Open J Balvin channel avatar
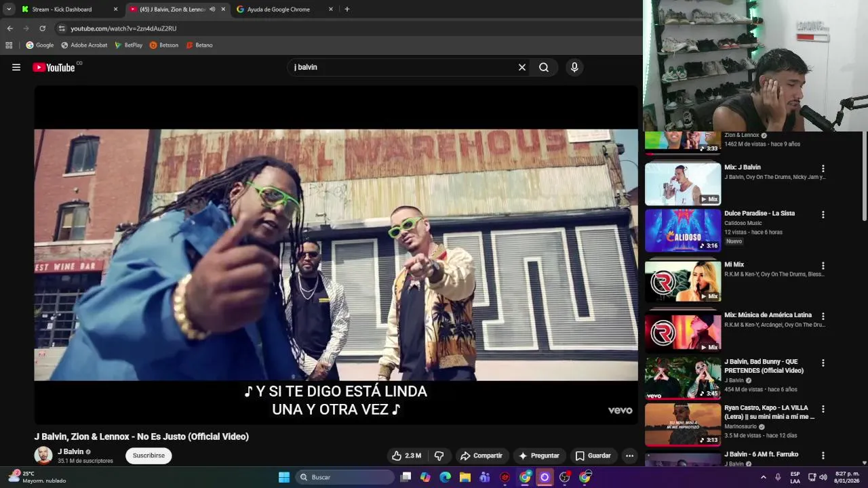The image size is (868, 488). point(43,455)
